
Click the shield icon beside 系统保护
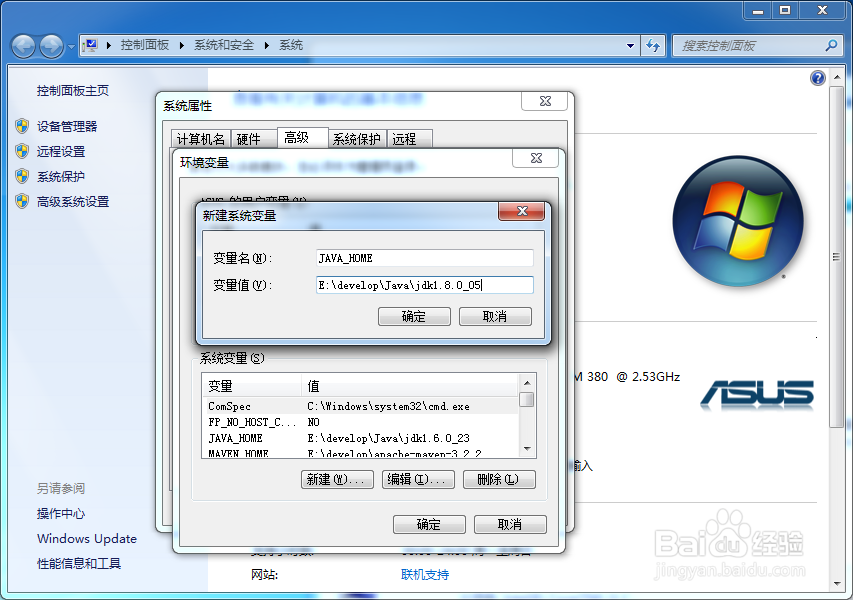coord(23,177)
